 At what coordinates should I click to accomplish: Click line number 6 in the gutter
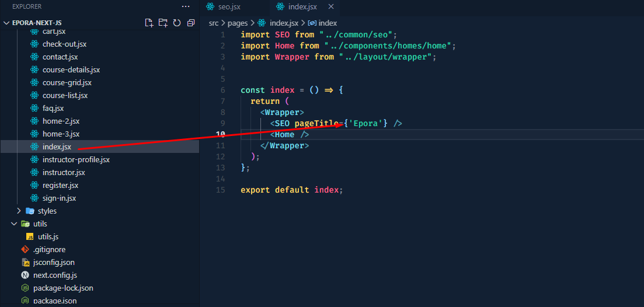coord(222,90)
